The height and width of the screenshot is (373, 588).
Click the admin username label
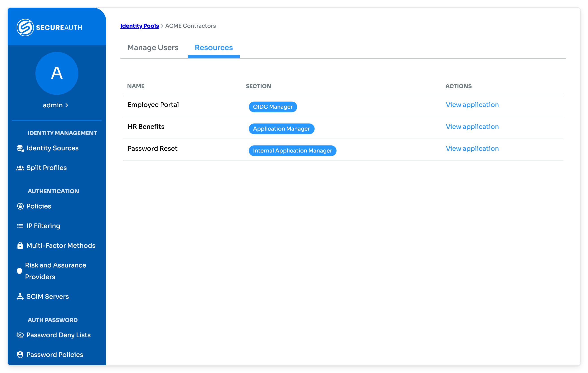tap(53, 105)
